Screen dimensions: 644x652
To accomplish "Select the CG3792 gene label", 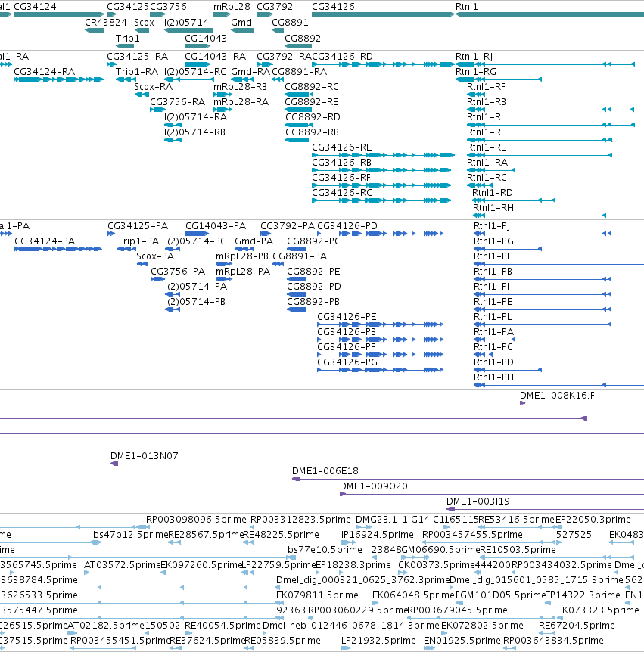I will click(275, 7).
